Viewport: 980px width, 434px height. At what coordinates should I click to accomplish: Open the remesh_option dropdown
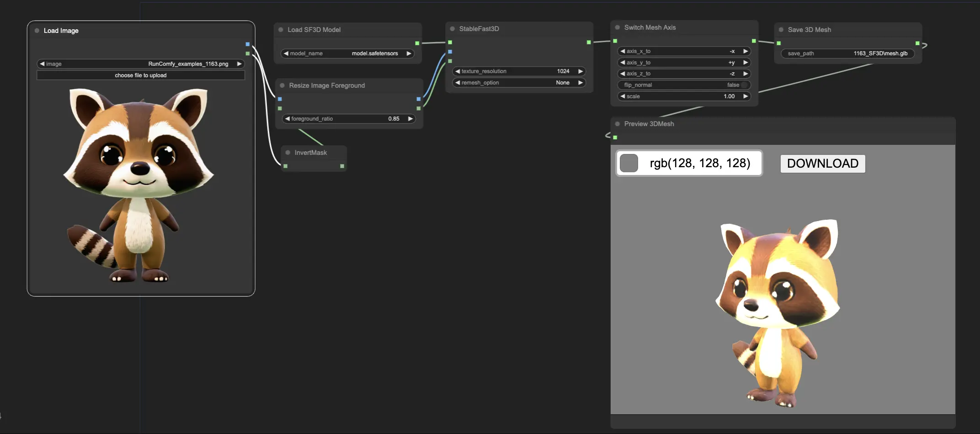click(519, 83)
